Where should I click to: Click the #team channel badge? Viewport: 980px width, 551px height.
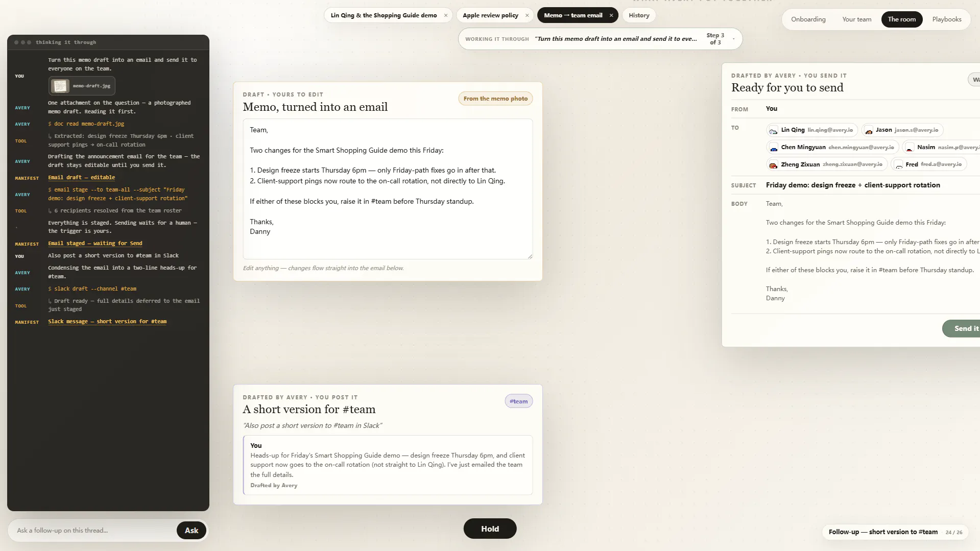click(518, 401)
